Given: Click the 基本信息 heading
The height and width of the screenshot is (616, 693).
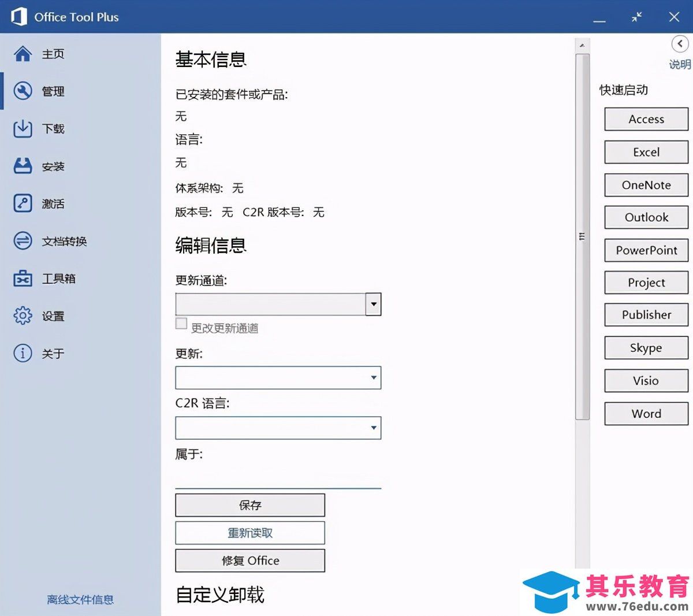Looking at the screenshot, I should (x=211, y=60).
